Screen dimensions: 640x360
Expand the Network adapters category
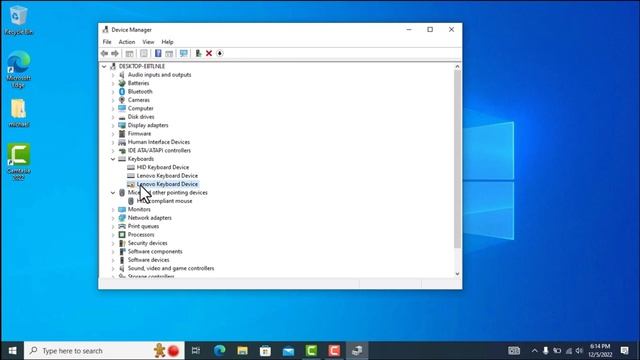[113, 218]
